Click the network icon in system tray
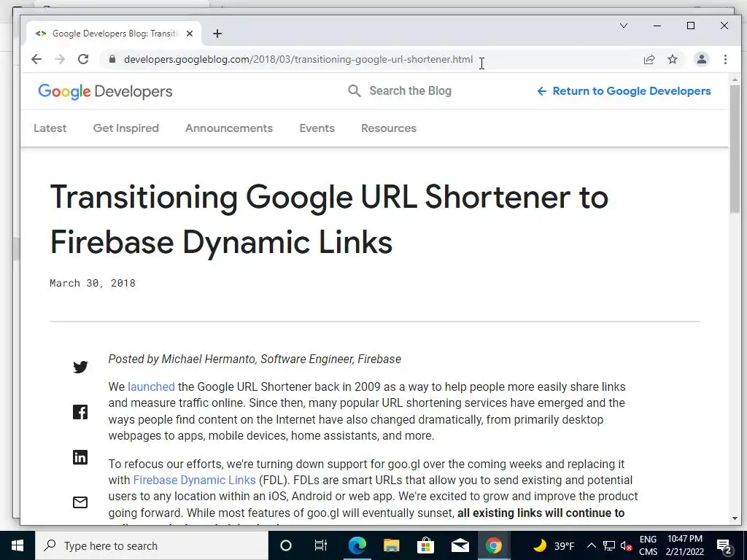The height and width of the screenshot is (560, 747). 609,545
